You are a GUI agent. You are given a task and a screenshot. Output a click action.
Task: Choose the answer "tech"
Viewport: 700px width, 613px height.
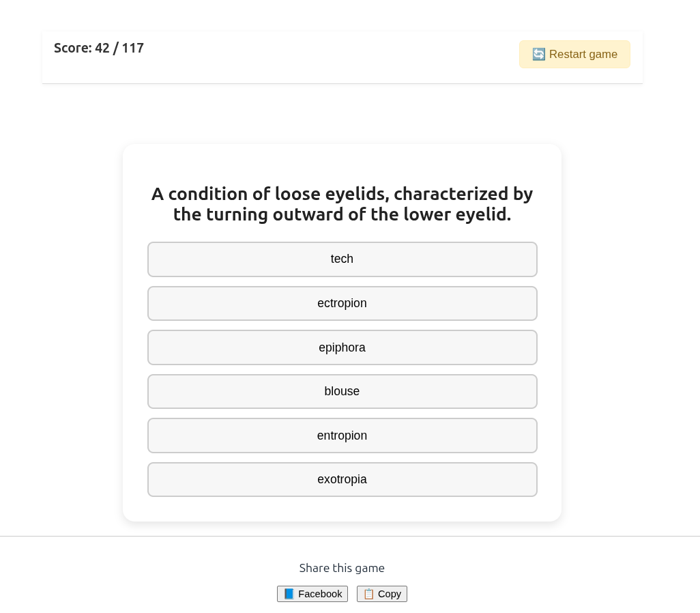342,259
